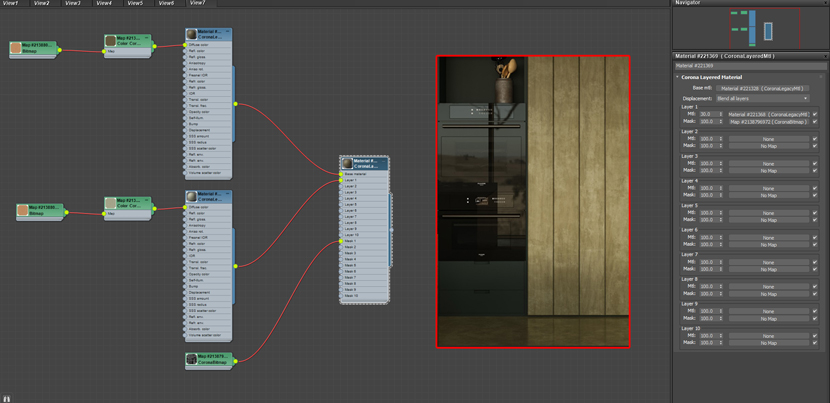Toggle the Layer 1 Mask checkbox
The image size is (830, 403).
[x=815, y=121]
